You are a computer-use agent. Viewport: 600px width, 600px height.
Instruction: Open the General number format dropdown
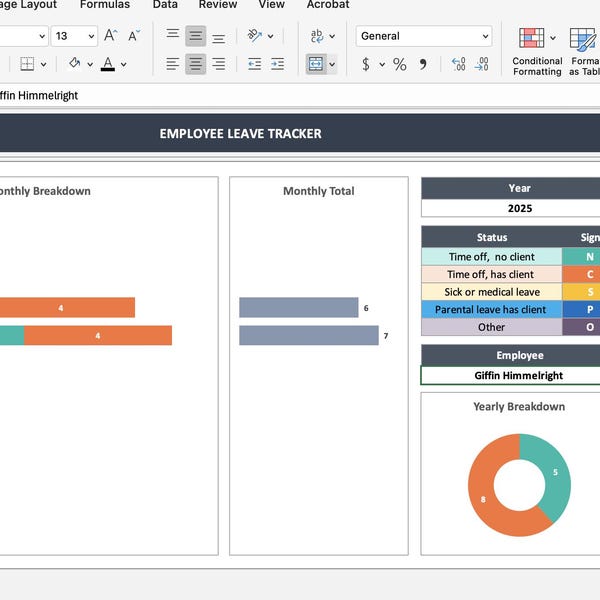pos(424,36)
